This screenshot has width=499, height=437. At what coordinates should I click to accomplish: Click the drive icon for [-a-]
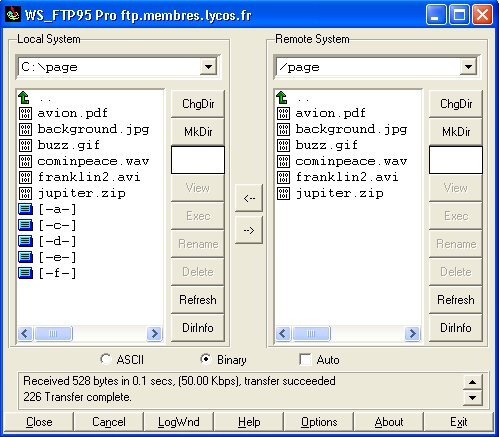click(x=25, y=209)
